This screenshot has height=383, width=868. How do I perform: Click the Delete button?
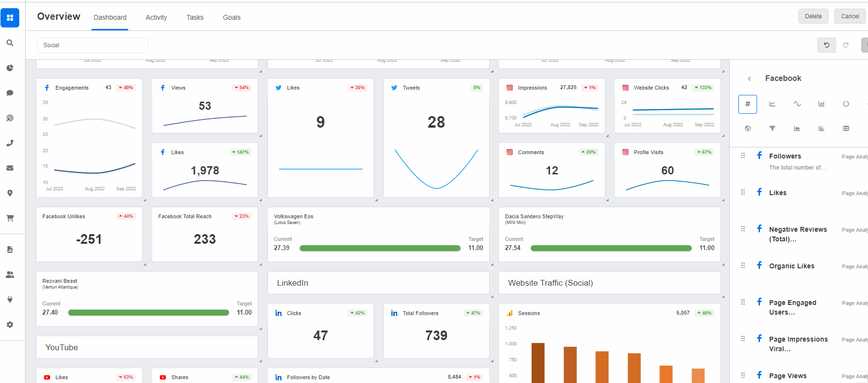[813, 16]
